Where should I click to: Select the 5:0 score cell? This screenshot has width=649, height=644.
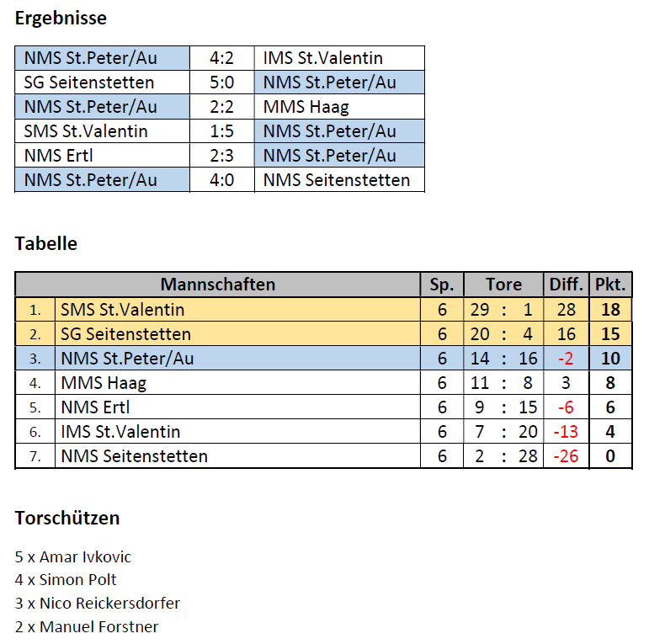(222, 82)
